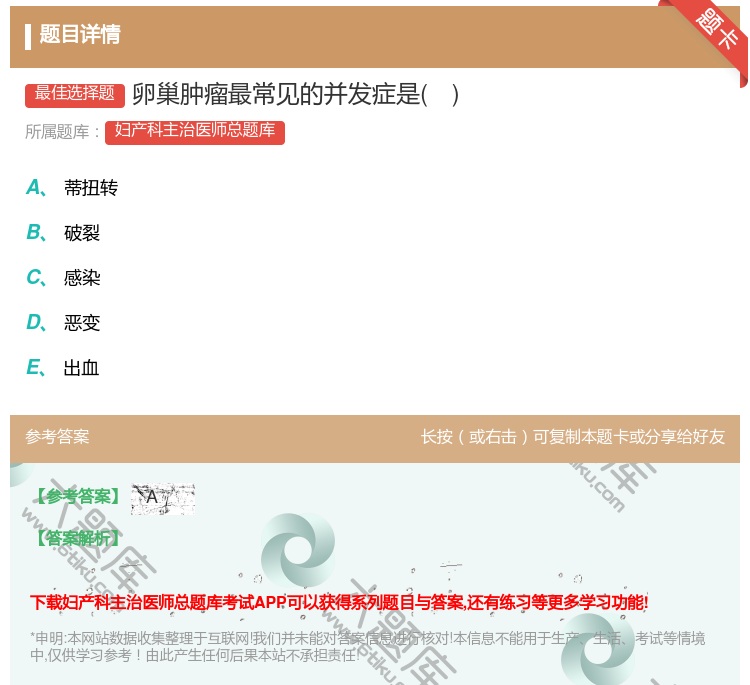Pick option D 恶变
The height and width of the screenshot is (685, 750).
coord(81,323)
